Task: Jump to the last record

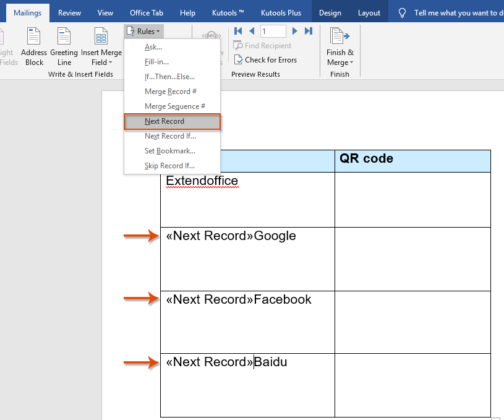Action: point(309,31)
